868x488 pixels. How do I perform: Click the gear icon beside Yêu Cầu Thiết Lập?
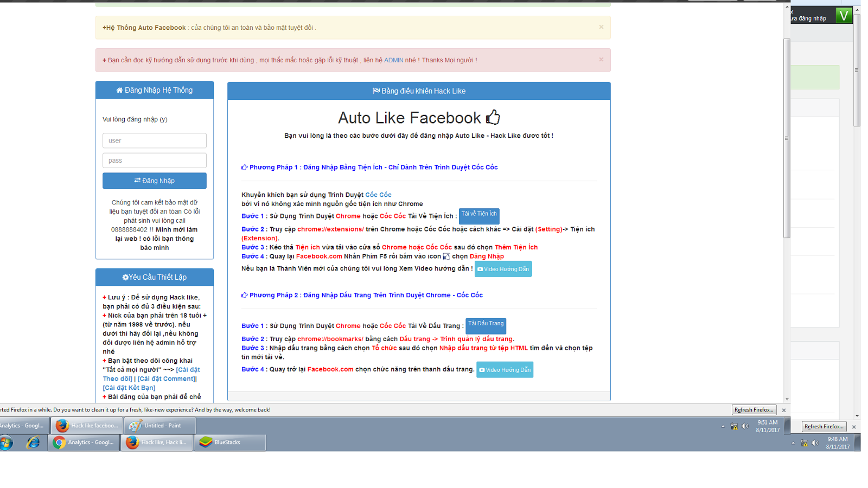tap(125, 277)
